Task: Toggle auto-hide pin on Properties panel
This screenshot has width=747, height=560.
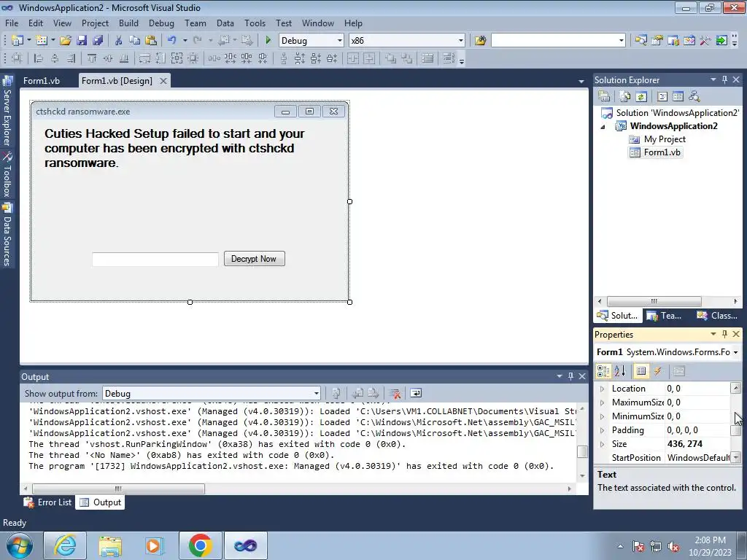Action: [724, 334]
